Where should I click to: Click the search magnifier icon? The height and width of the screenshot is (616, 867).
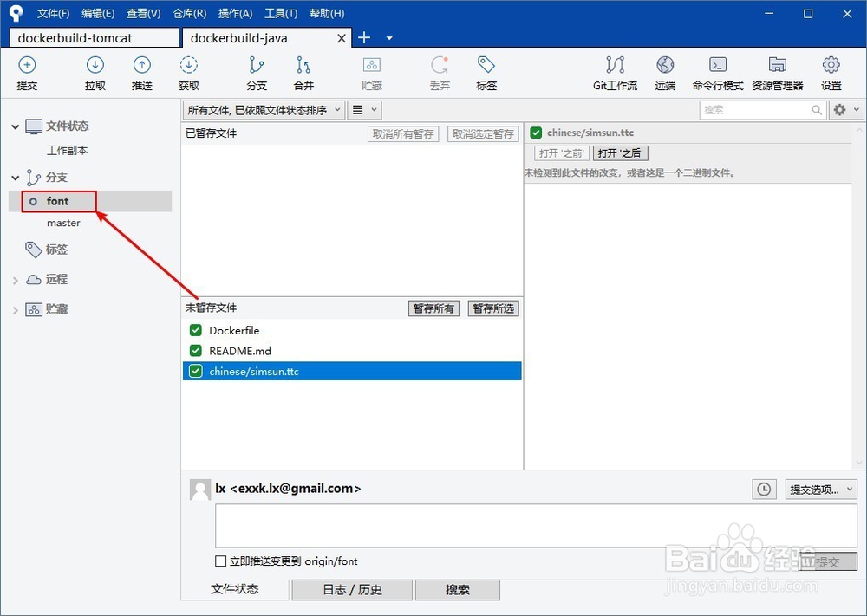(817, 110)
